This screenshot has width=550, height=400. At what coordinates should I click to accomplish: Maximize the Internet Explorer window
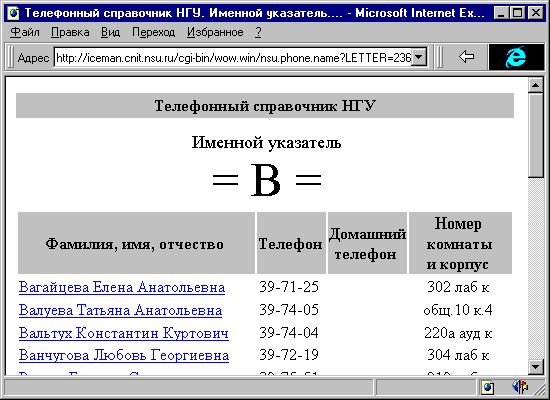[x=517, y=13]
